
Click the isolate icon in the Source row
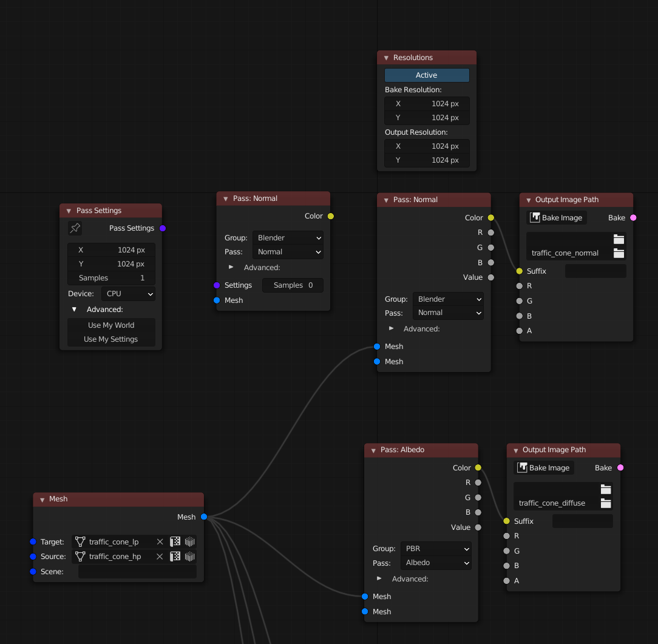coord(175,557)
